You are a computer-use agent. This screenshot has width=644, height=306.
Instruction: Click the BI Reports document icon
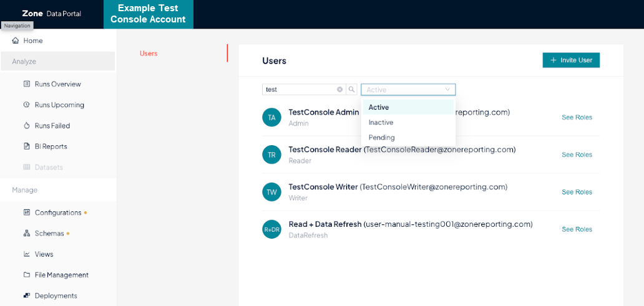(x=27, y=146)
